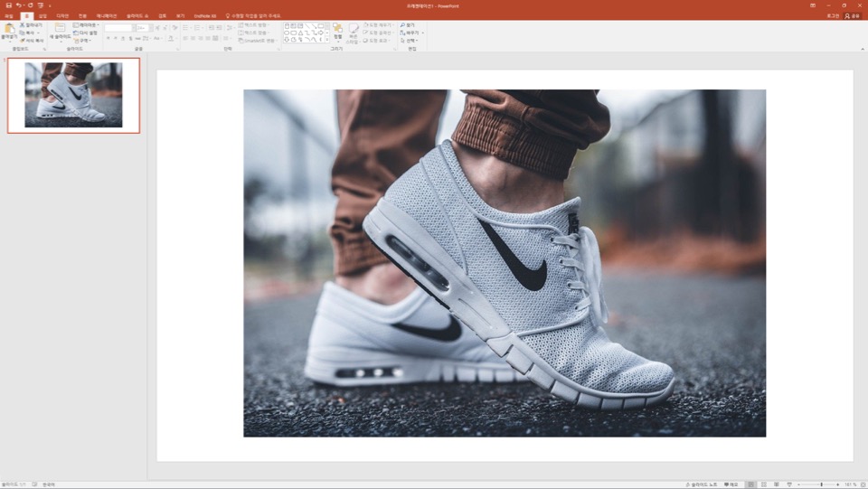The image size is (868, 489).
Task: Click the Clear All Formatting icon
Action: [x=175, y=28]
